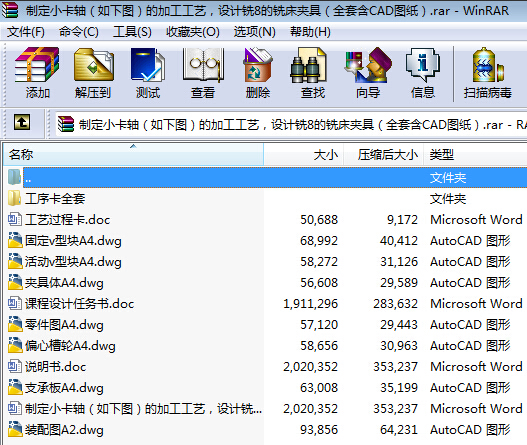
Task: Show archive Info (信息) icon
Action: pos(423,65)
